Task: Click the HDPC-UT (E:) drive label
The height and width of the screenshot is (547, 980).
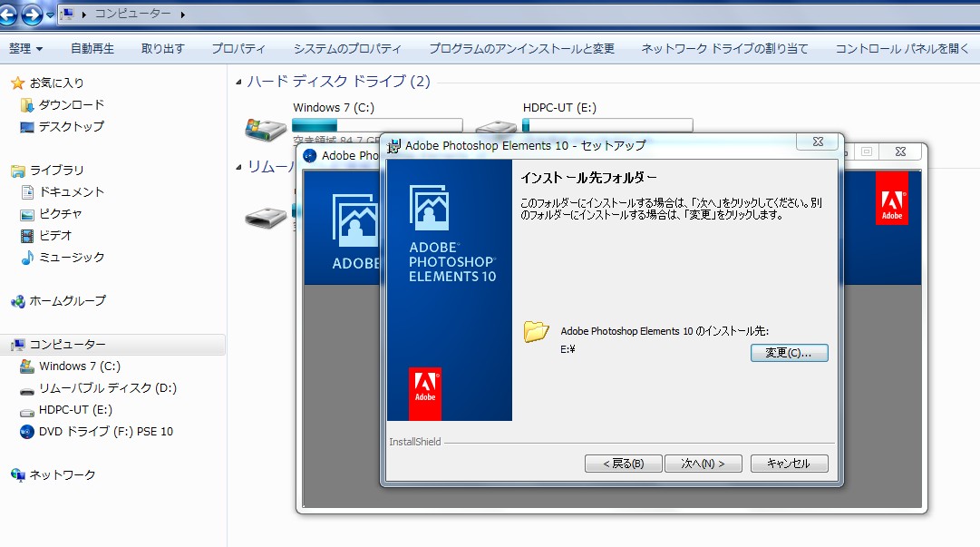Action: click(559, 108)
